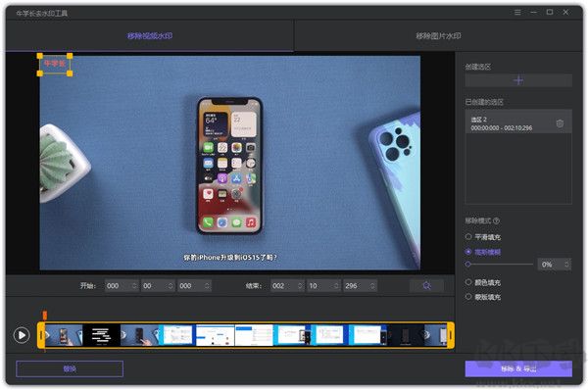Click the top-left handle of selection box
The image size is (588, 390).
[x=40, y=56]
